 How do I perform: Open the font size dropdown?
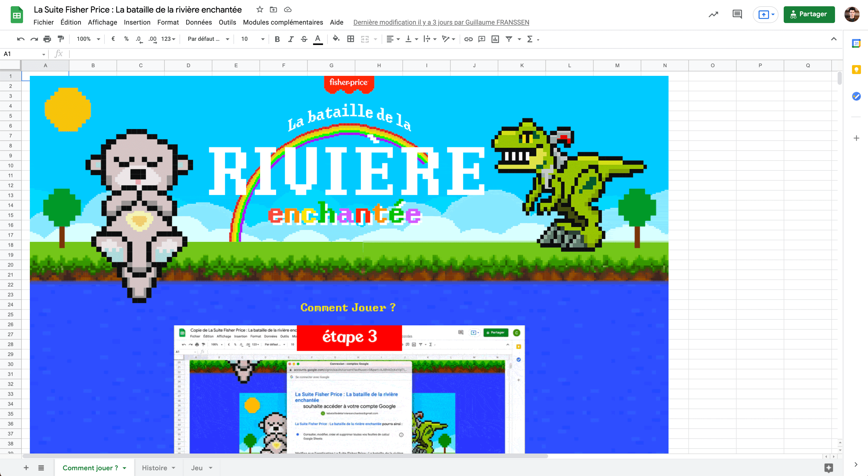pyautogui.click(x=253, y=39)
